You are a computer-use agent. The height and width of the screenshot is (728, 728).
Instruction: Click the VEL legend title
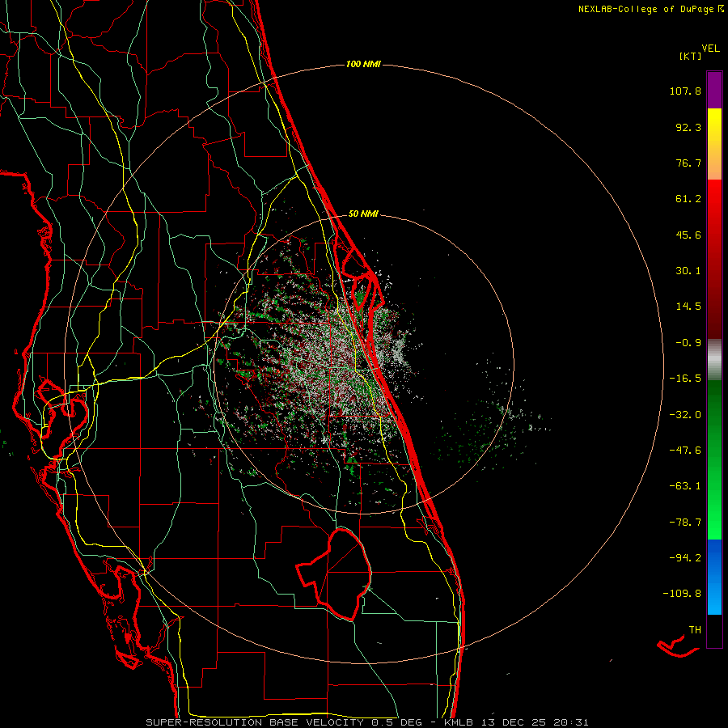(710, 49)
